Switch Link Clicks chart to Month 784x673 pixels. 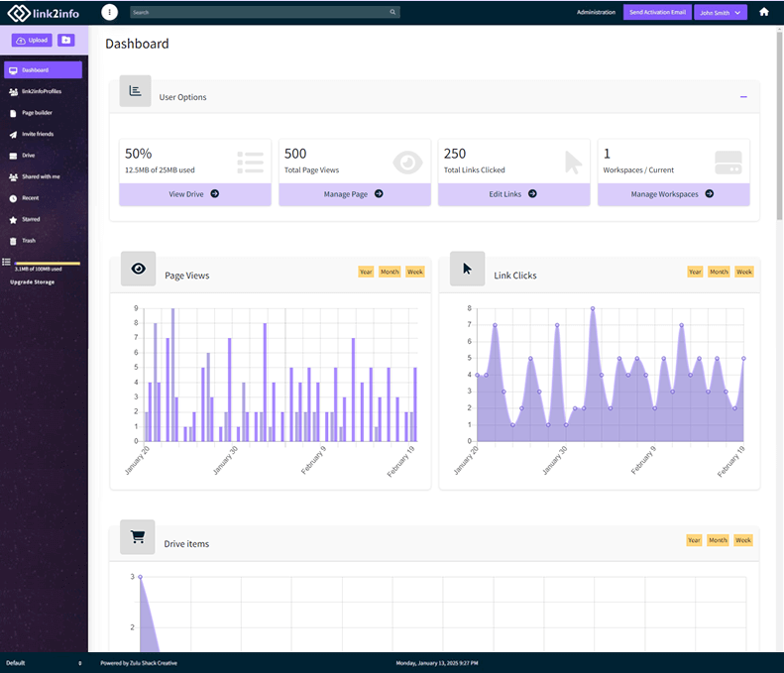(719, 272)
